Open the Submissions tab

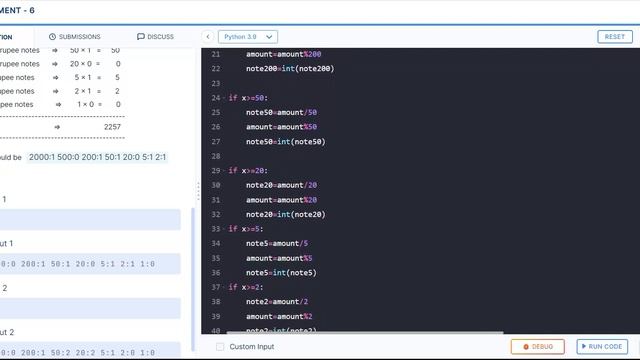[x=74, y=37]
